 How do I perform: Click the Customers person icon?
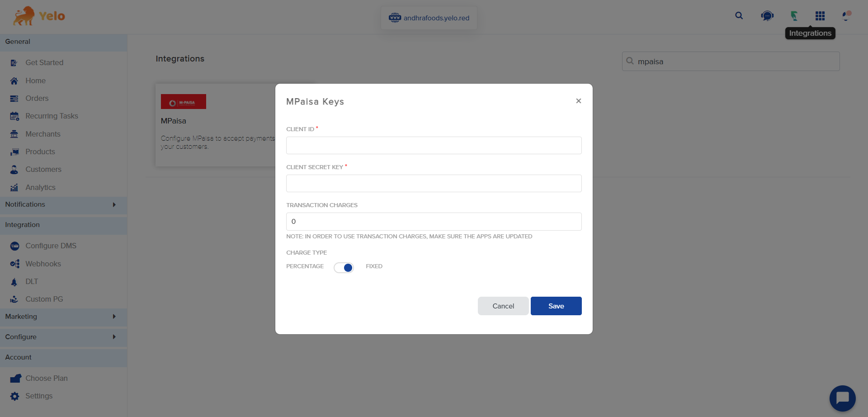point(14,170)
